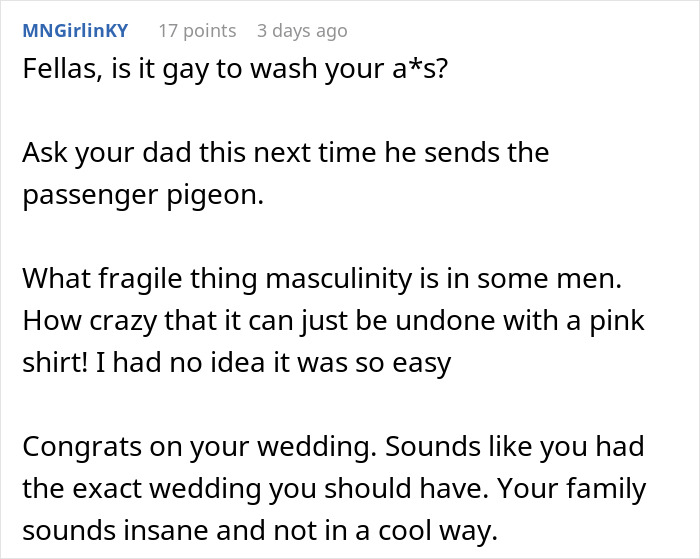This screenshot has height=559, width=700.
Task: Open the MNGirlinKY user profile link
Action: (74, 31)
